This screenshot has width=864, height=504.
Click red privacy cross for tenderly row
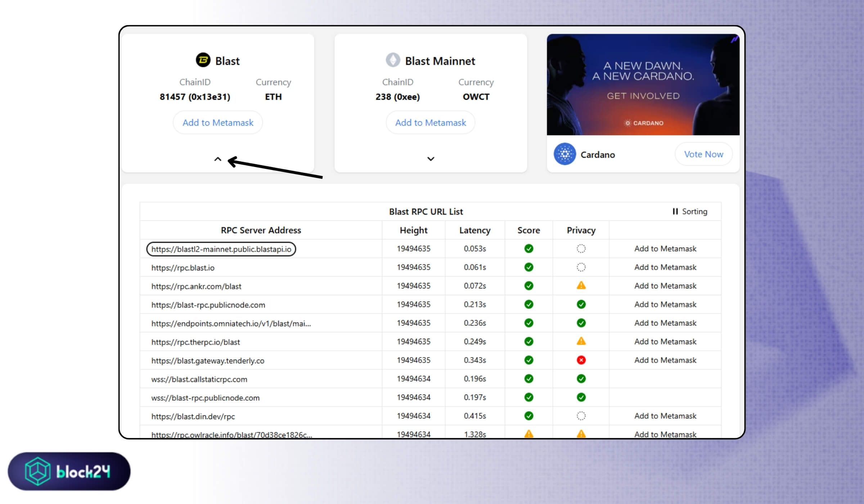point(581,360)
